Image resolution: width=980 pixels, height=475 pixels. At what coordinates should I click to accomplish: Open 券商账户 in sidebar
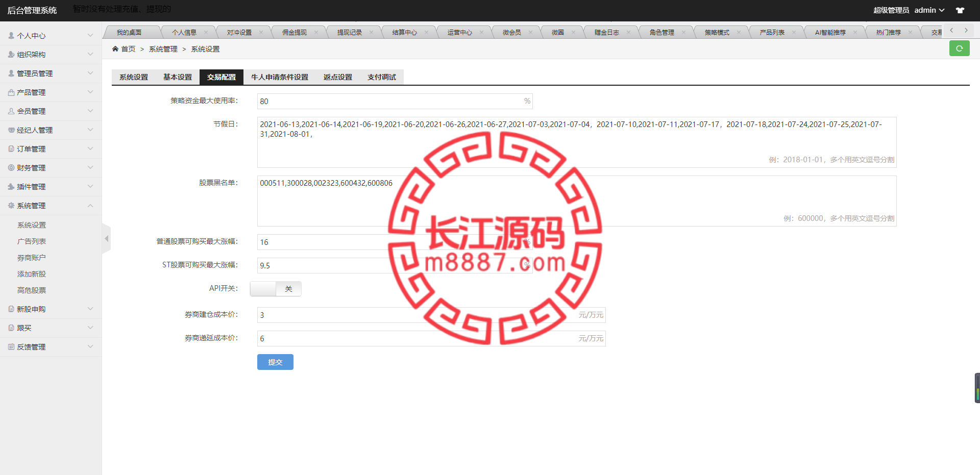pyautogui.click(x=32, y=258)
